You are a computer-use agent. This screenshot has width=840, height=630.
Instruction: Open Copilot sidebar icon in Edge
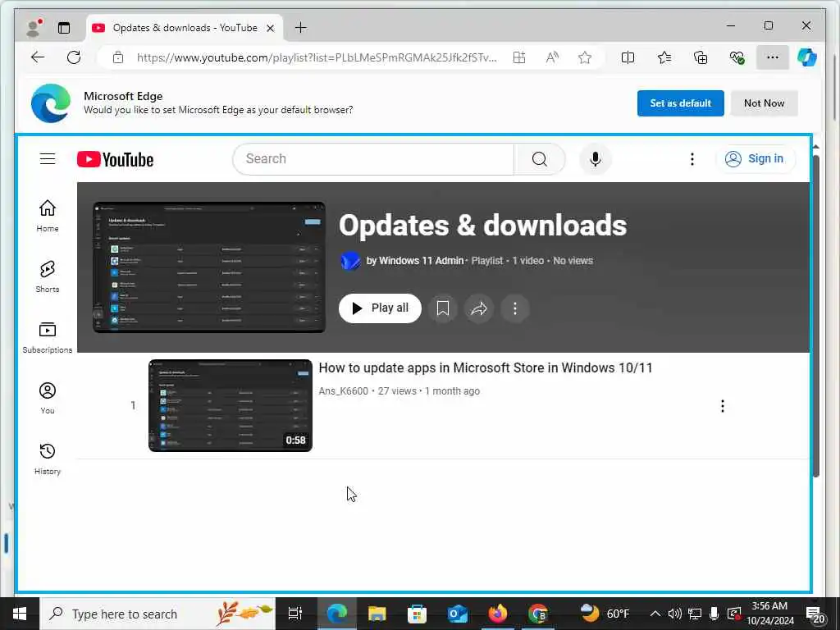pyautogui.click(x=807, y=57)
